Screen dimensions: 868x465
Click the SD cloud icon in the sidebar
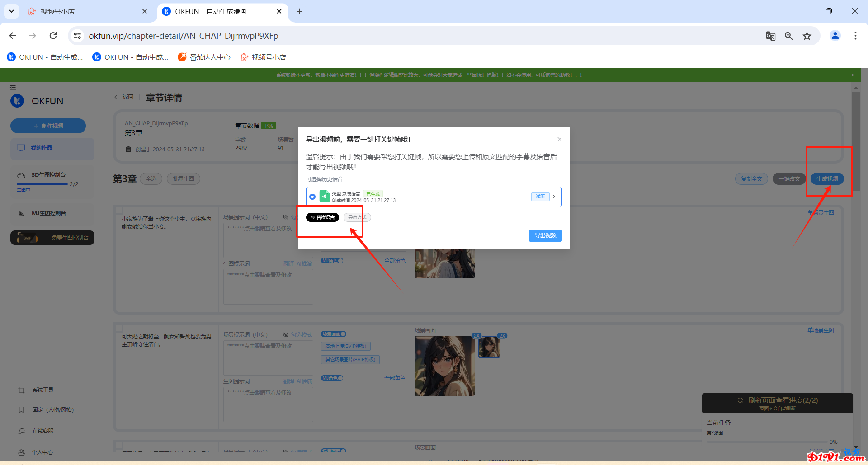pos(21,175)
